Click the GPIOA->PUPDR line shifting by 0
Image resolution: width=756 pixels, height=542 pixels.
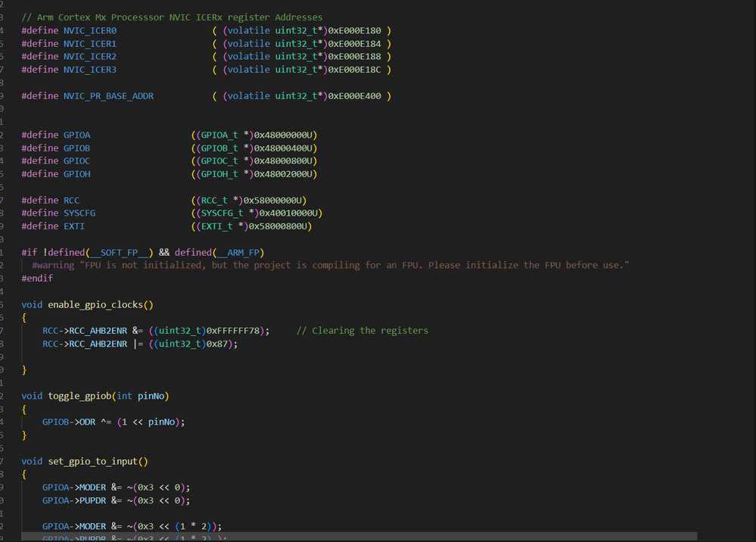(x=117, y=500)
